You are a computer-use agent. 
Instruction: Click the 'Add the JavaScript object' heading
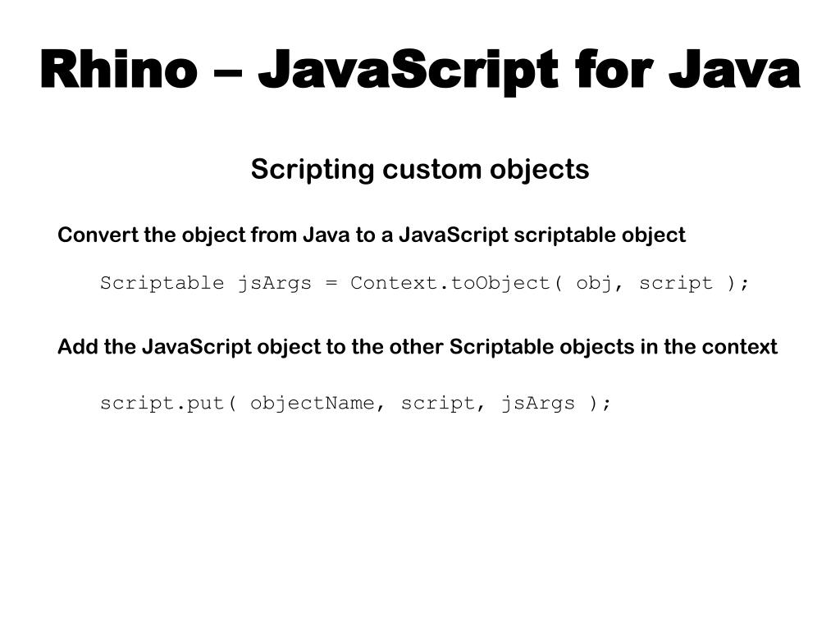click(418, 347)
